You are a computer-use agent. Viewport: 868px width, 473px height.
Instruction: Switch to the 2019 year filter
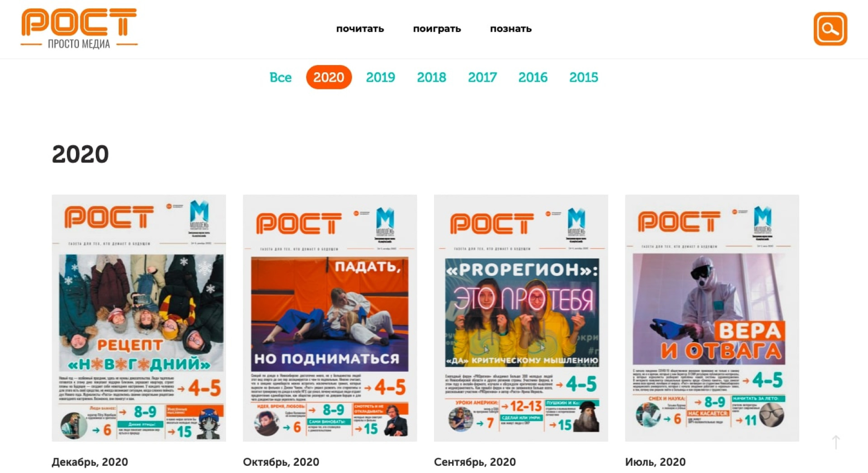380,77
